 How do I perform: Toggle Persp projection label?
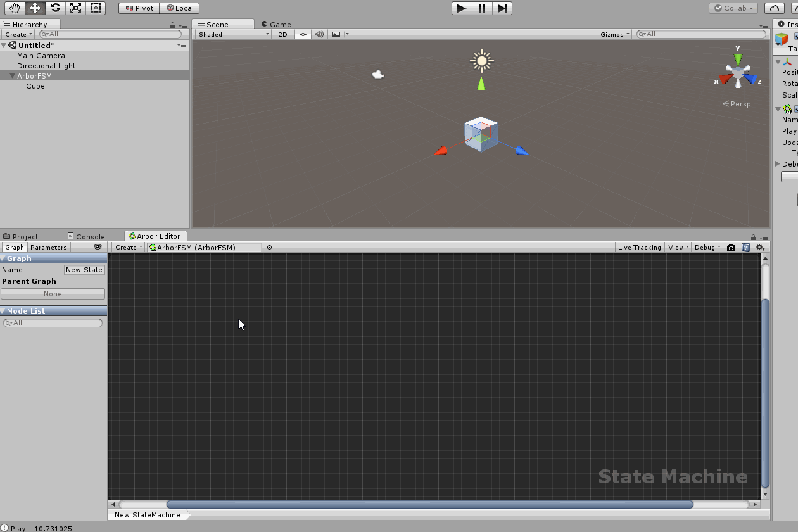click(736, 104)
